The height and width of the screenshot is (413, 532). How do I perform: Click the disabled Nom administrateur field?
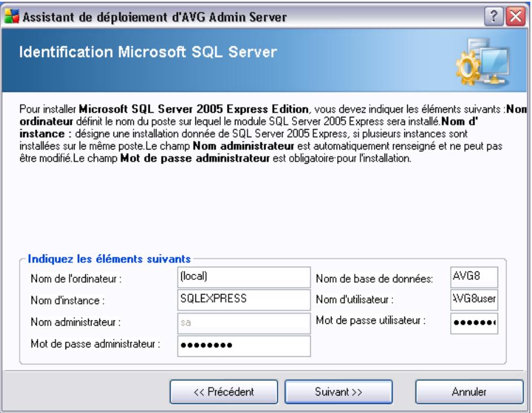[243, 323]
